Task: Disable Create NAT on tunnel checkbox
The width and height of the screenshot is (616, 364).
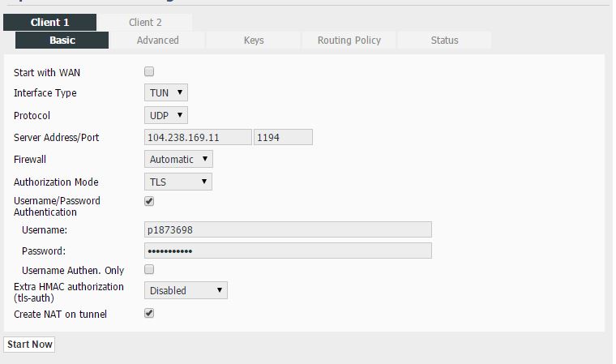Action: click(x=149, y=313)
